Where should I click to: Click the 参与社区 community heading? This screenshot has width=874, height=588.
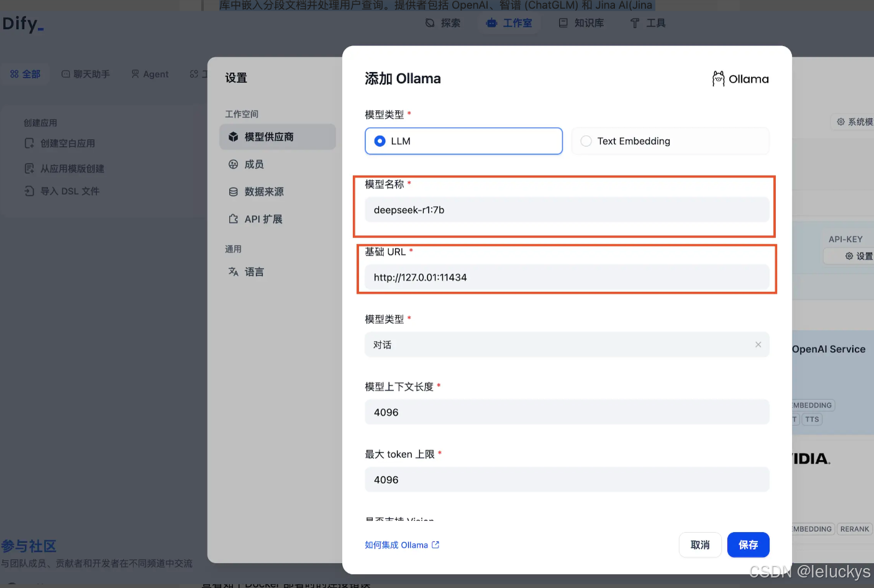coord(29,546)
